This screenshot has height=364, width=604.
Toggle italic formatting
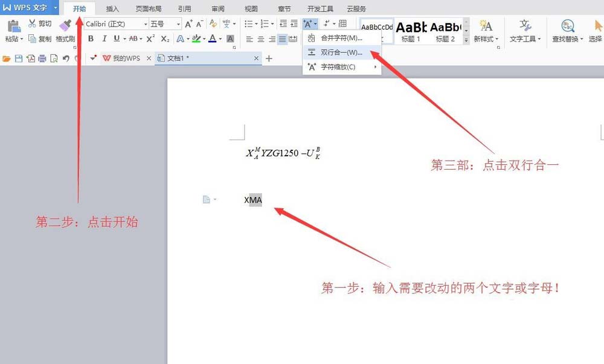104,38
